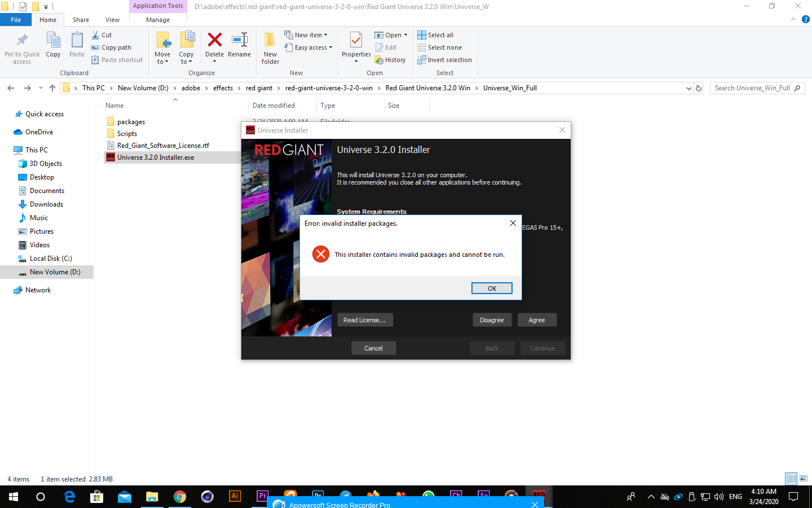The height and width of the screenshot is (508, 812).
Task: Launch Google Chrome from taskbar
Action: (180, 497)
